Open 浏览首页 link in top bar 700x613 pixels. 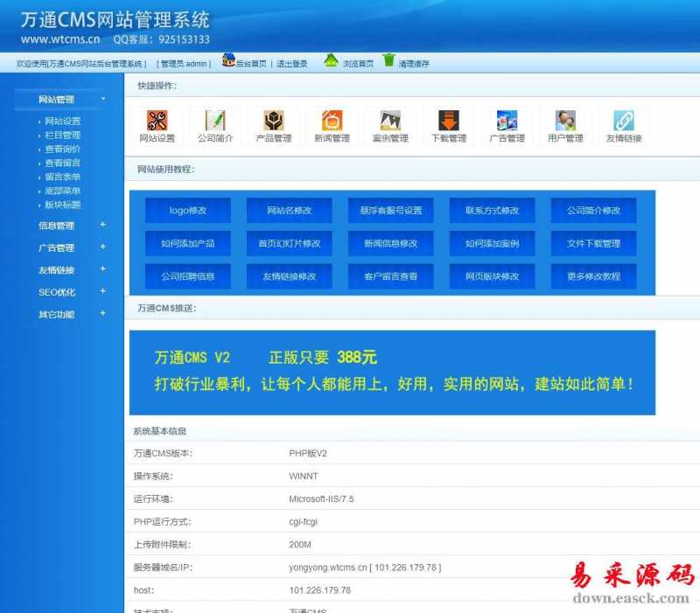358,64
